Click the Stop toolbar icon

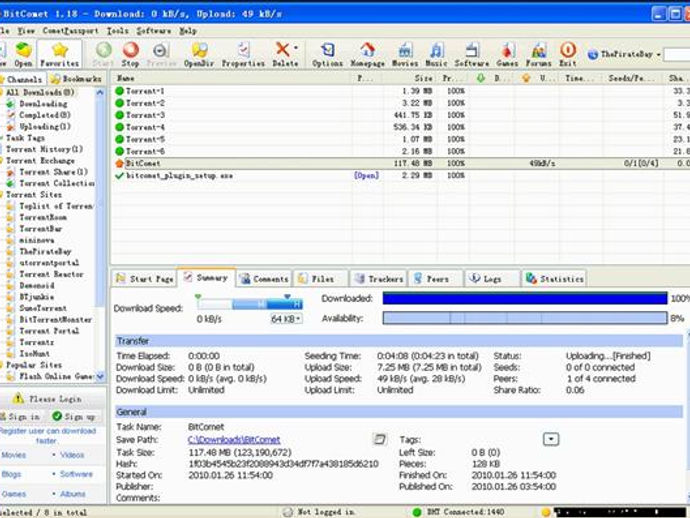coord(130,55)
